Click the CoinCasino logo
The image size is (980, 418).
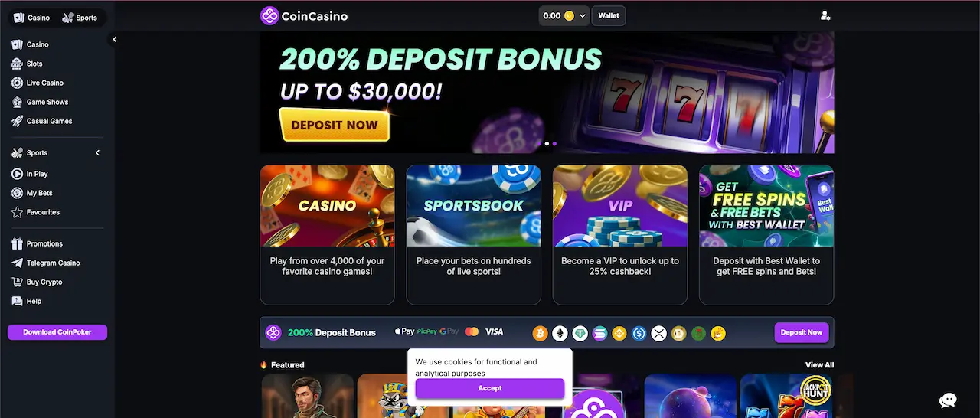pyautogui.click(x=303, y=15)
